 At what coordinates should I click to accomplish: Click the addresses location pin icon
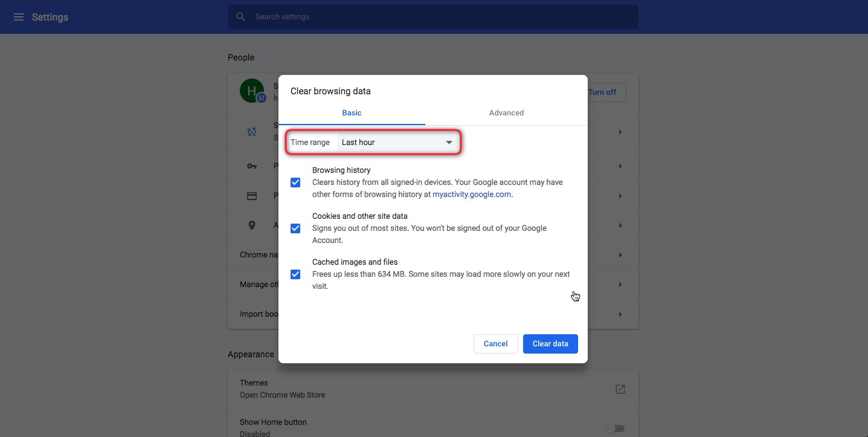pyautogui.click(x=252, y=225)
